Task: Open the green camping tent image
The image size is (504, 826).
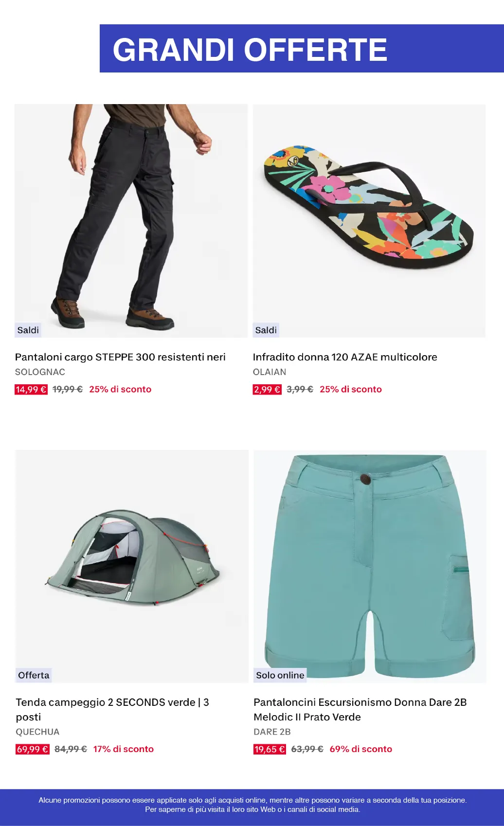Action: pos(132,566)
